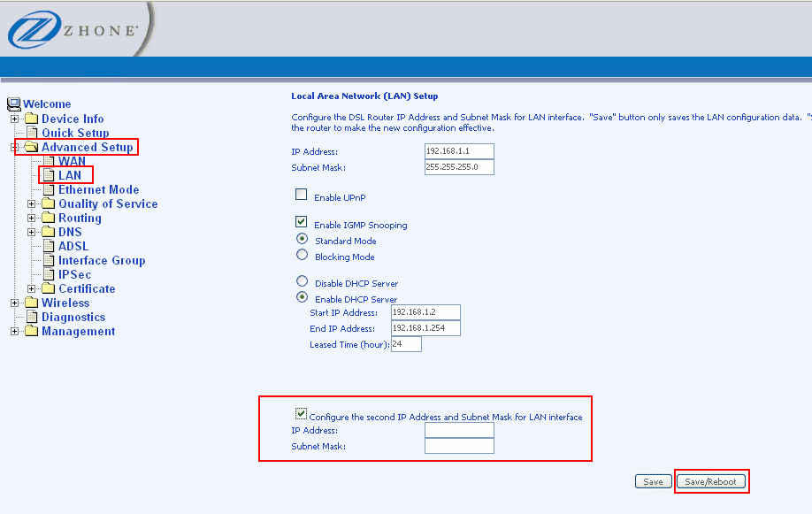Open the Interface Group page
This screenshot has height=514, width=812.
pyautogui.click(x=102, y=261)
